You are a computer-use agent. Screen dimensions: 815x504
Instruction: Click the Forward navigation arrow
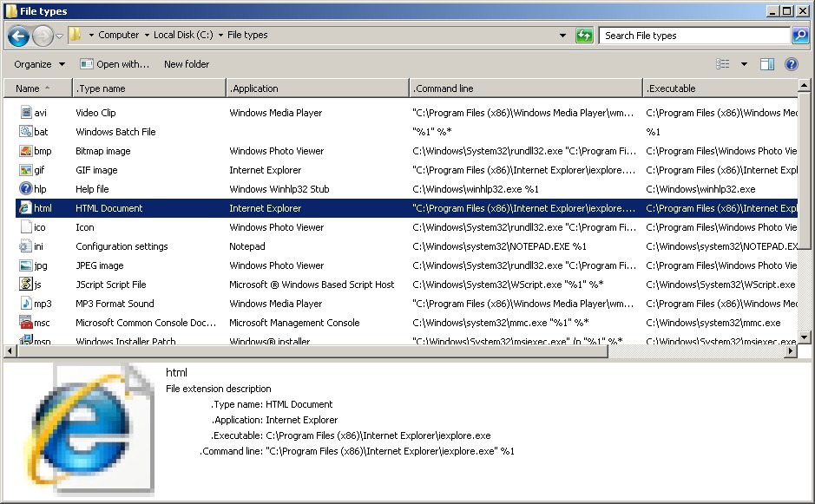pyautogui.click(x=43, y=36)
